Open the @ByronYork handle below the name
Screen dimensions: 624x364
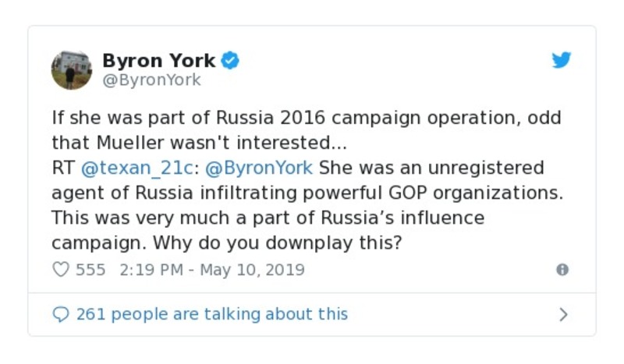[151, 80]
